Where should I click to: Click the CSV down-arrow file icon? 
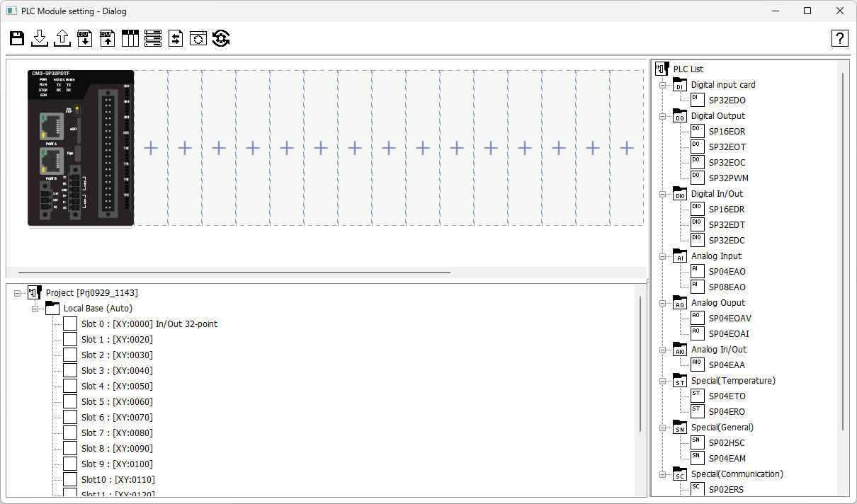[x=85, y=38]
